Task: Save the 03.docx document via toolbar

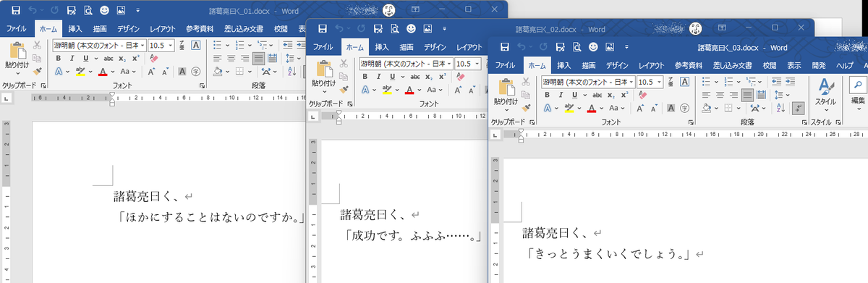Action: (x=504, y=47)
